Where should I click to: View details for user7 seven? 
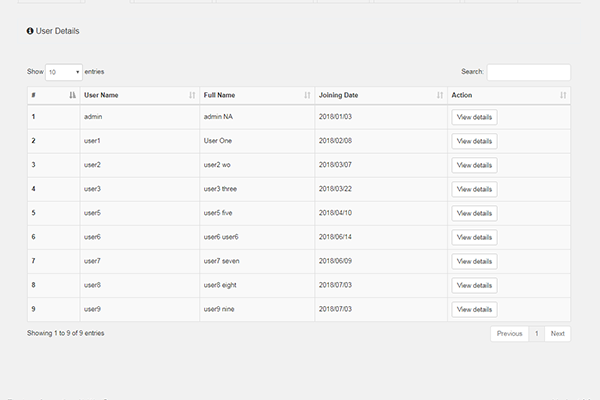coord(474,261)
